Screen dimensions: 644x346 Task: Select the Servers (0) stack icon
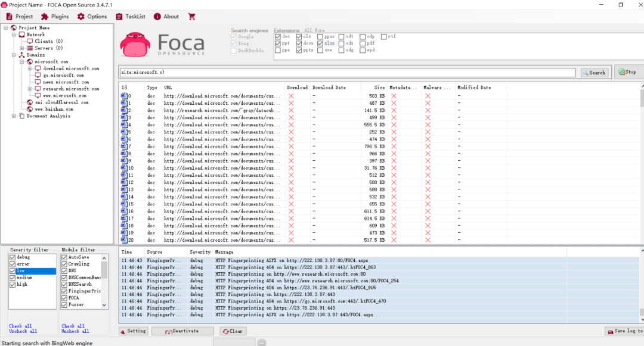coord(30,48)
